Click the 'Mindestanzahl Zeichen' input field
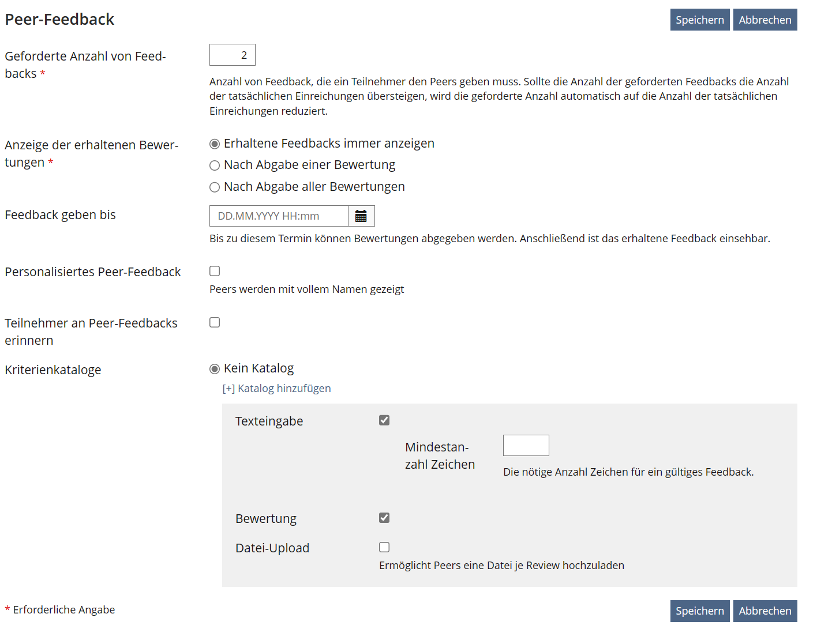 click(526, 445)
